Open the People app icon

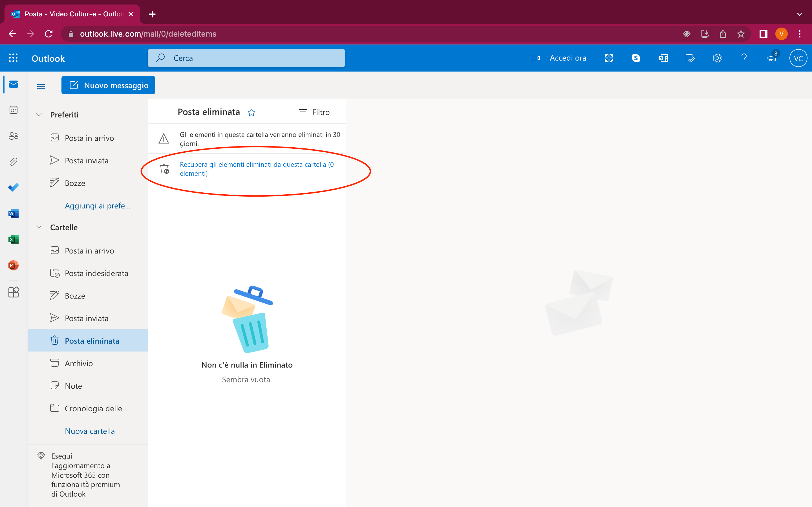coord(13,136)
